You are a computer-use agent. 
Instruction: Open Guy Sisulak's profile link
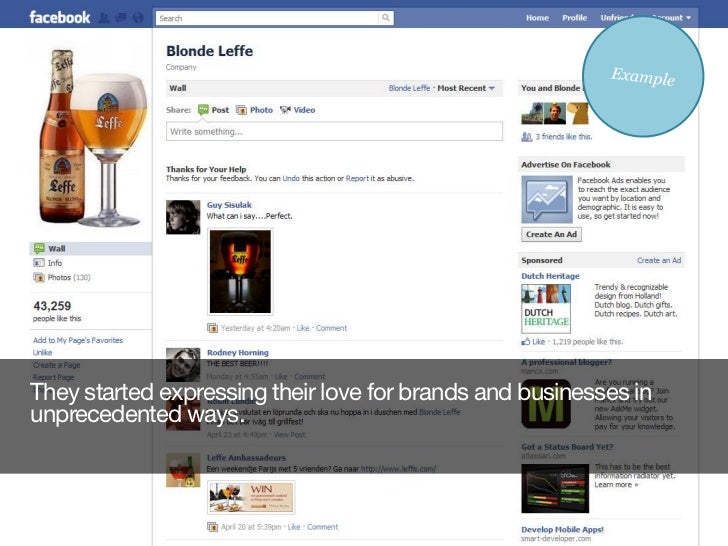pos(229,205)
